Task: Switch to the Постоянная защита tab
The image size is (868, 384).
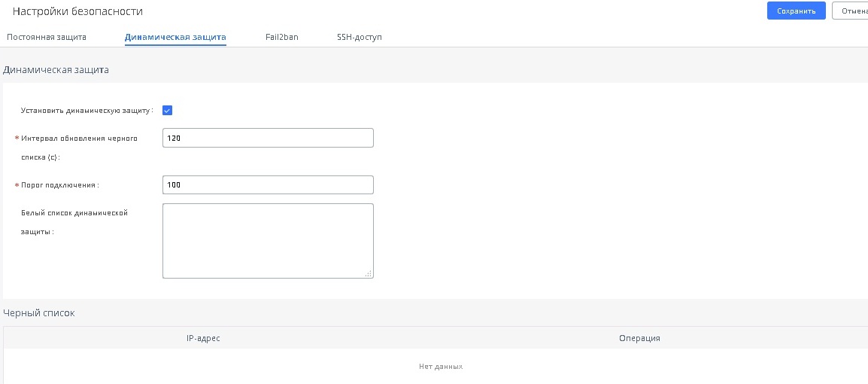Action: coord(47,37)
